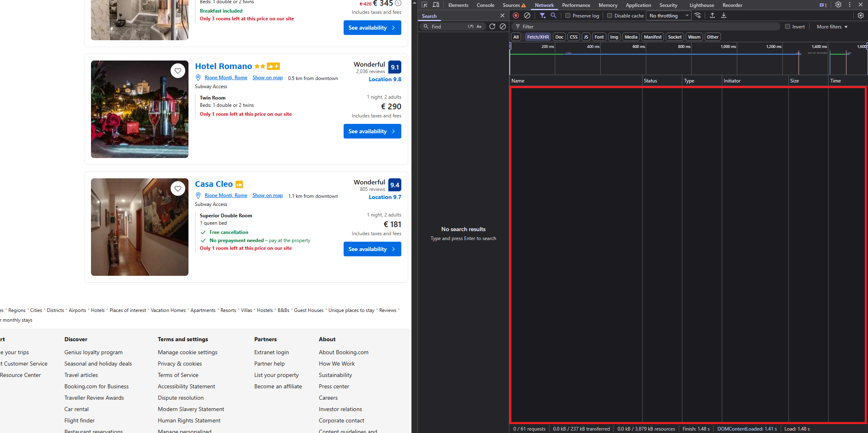Screen dimensions: 868x433
Task: Refresh the search results
Action: coord(492,26)
